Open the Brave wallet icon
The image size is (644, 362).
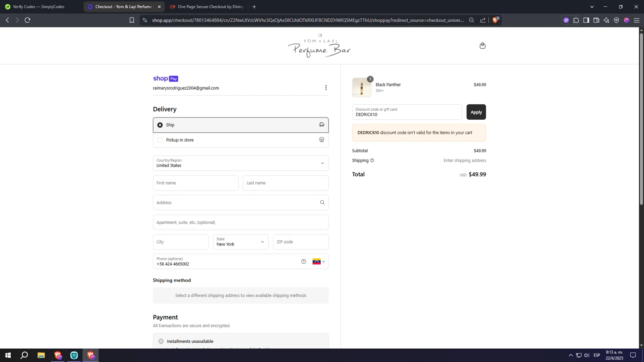[596, 20]
